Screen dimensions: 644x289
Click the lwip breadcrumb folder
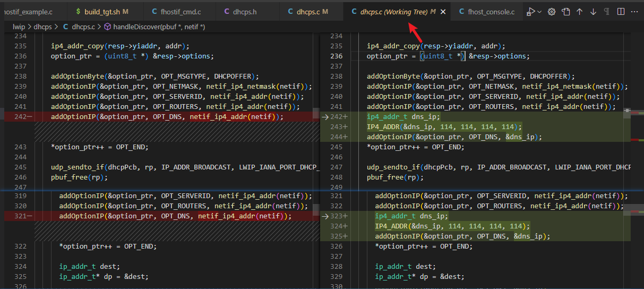[20, 26]
